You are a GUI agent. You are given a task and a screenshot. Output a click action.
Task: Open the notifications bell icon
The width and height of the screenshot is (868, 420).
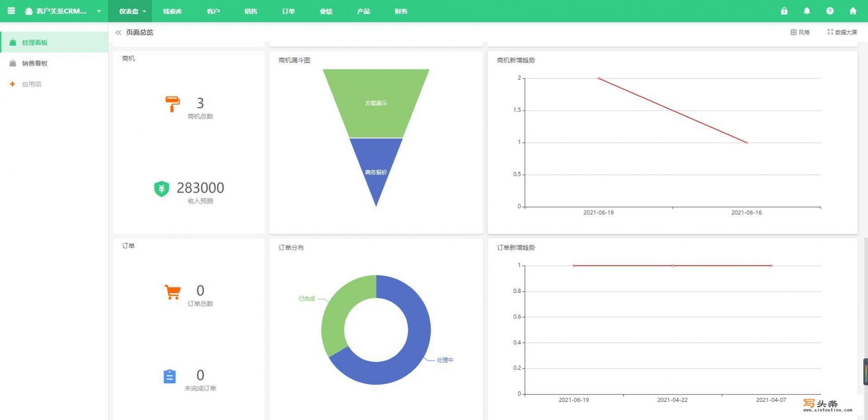[807, 11]
